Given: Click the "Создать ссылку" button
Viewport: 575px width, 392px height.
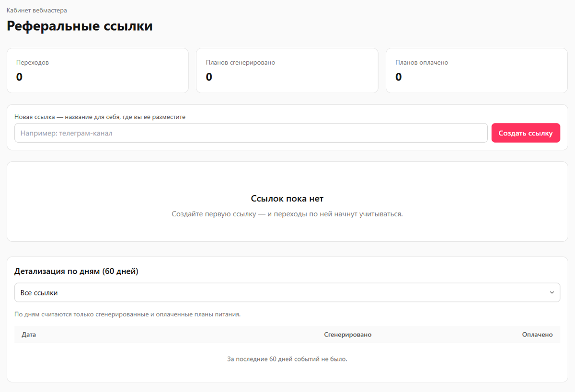Looking at the screenshot, I should point(526,133).
